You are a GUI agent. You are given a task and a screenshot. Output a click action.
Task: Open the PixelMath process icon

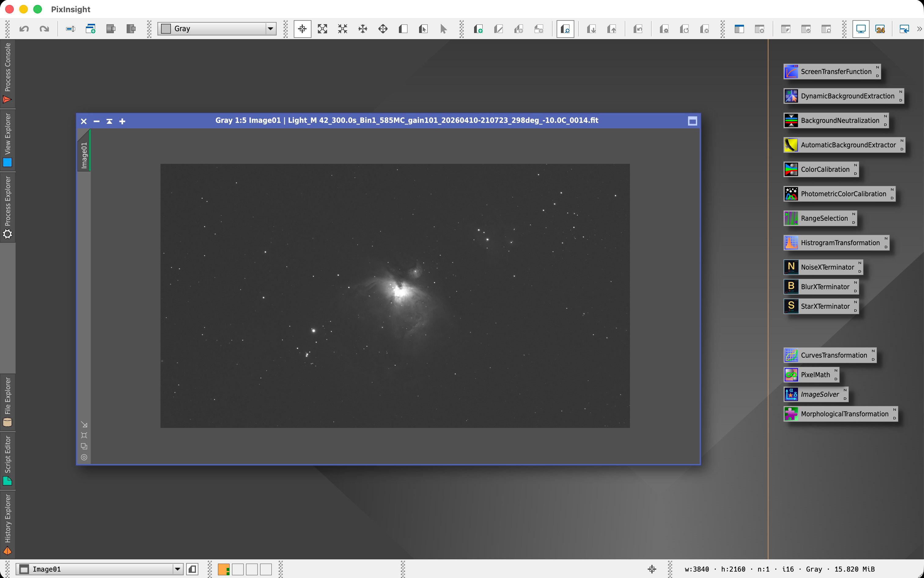pyautogui.click(x=811, y=375)
